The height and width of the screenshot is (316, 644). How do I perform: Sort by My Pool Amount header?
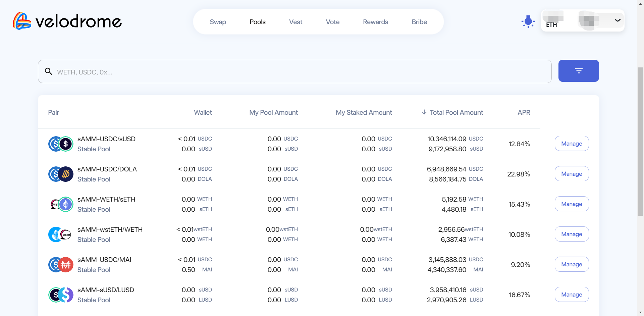[x=273, y=112]
